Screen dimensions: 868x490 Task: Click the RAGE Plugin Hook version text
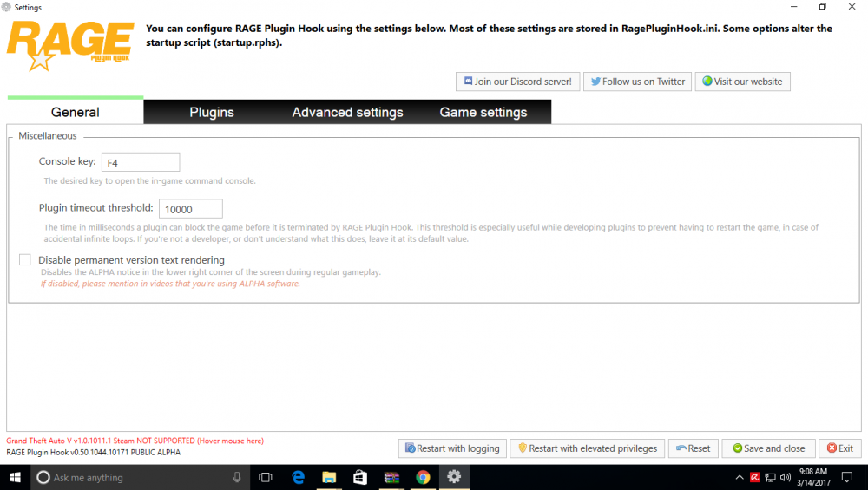point(94,453)
